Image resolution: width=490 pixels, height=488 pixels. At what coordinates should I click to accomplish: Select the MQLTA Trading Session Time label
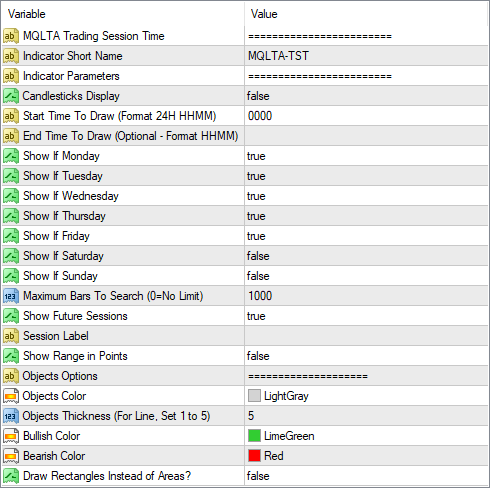pos(94,36)
